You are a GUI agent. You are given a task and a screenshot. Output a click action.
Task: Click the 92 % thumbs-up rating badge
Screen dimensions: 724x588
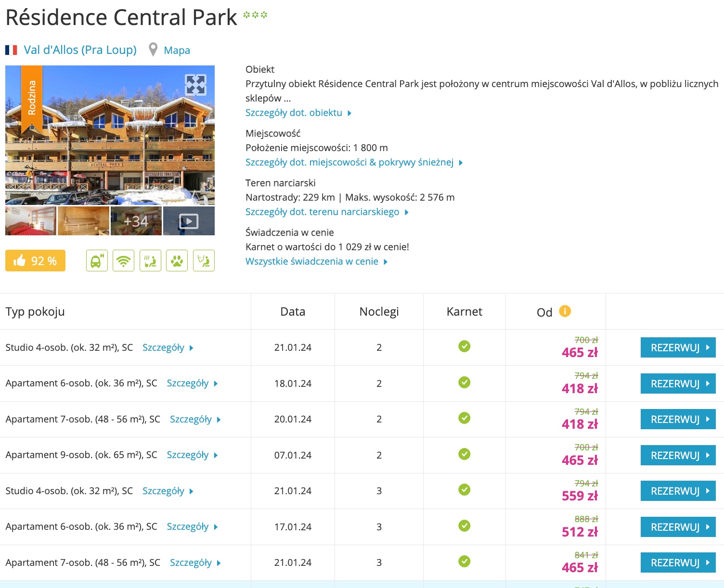click(x=35, y=261)
